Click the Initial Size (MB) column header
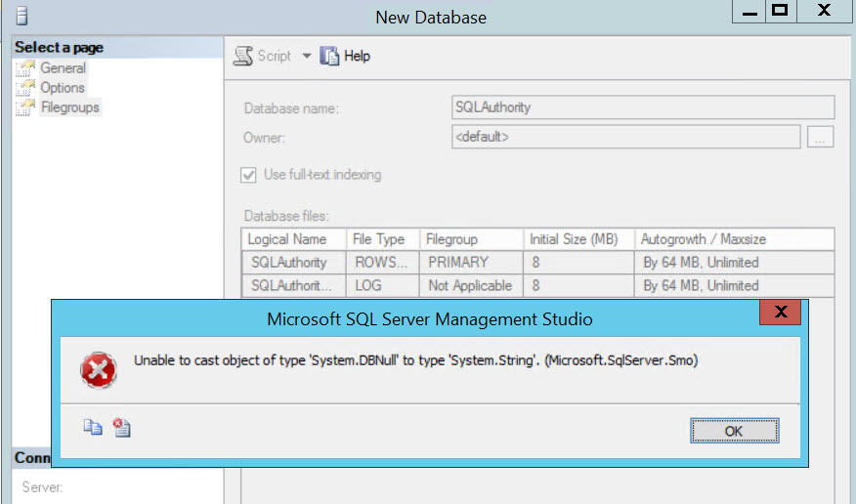This screenshot has height=504, width=856. 578,239
